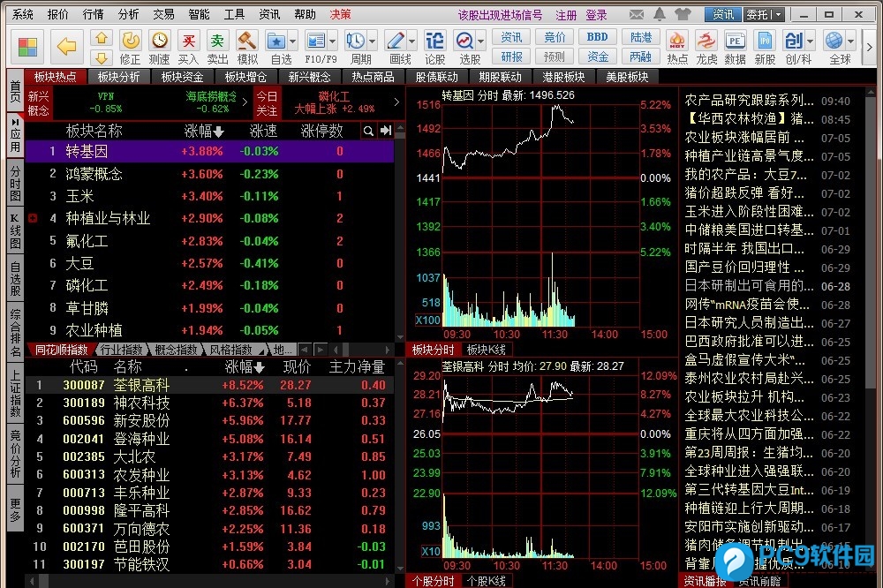Open the 创/科 board icon
This screenshot has width=883, height=588.
click(794, 48)
